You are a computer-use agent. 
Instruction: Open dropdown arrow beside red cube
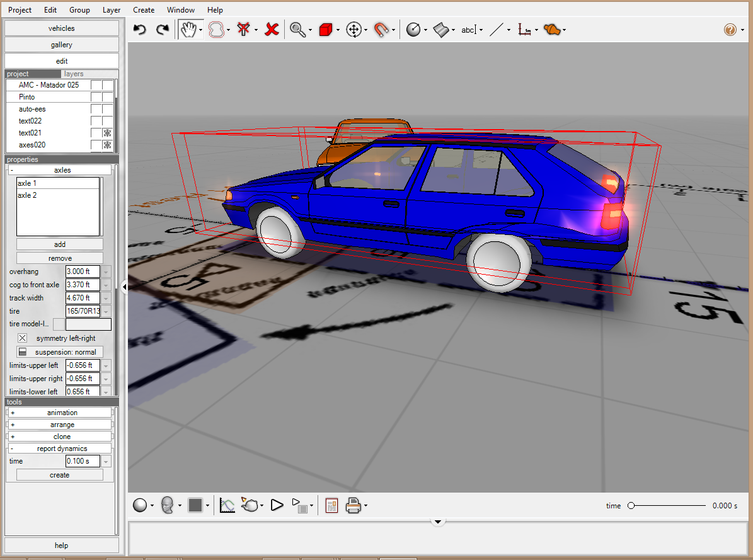tap(338, 30)
